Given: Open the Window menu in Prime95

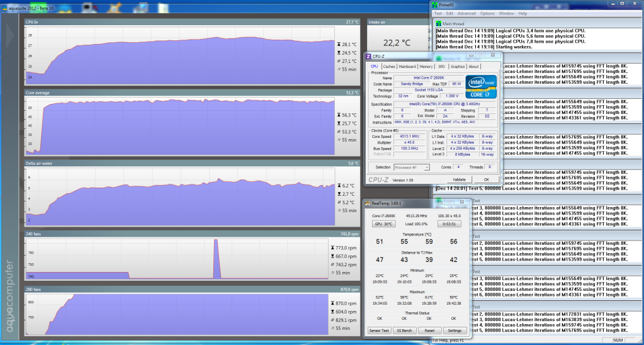Looking at the screenshot, I should 506,14.
